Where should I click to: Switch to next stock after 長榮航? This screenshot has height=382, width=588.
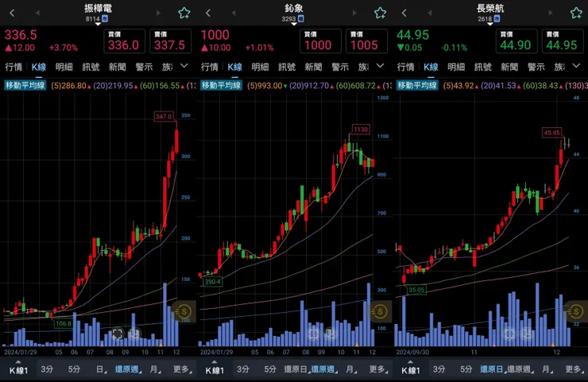pyautogui.click(x=551, y=14)
